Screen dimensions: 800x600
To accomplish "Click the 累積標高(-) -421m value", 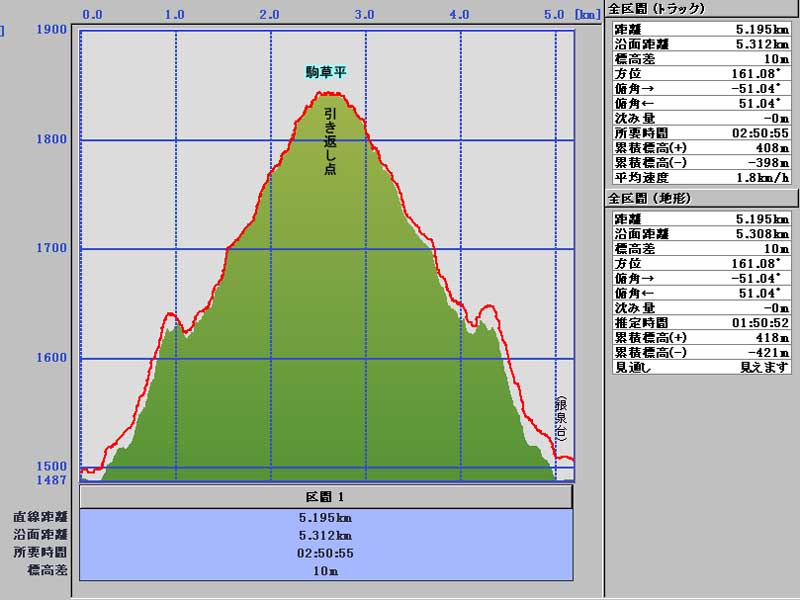I will pyautogui.click(x=745, y=353).
